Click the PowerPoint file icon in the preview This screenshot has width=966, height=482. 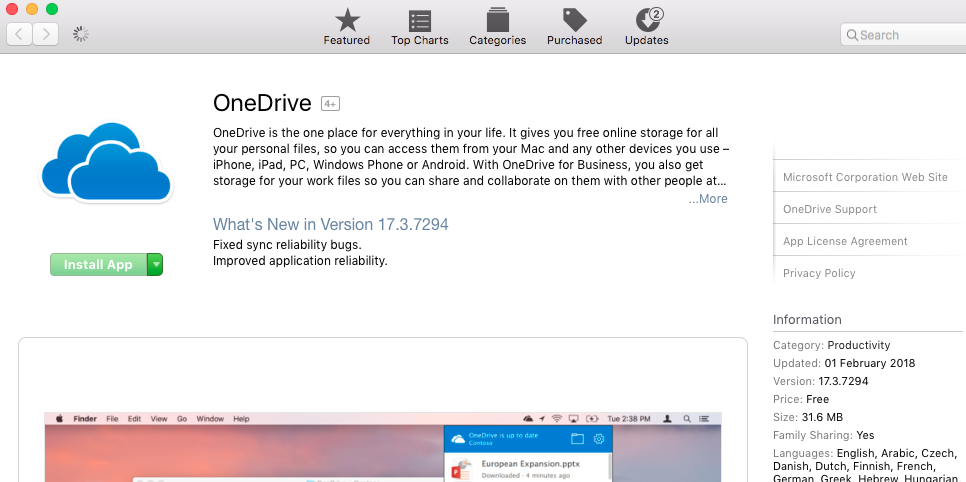[x=461, y=469]
